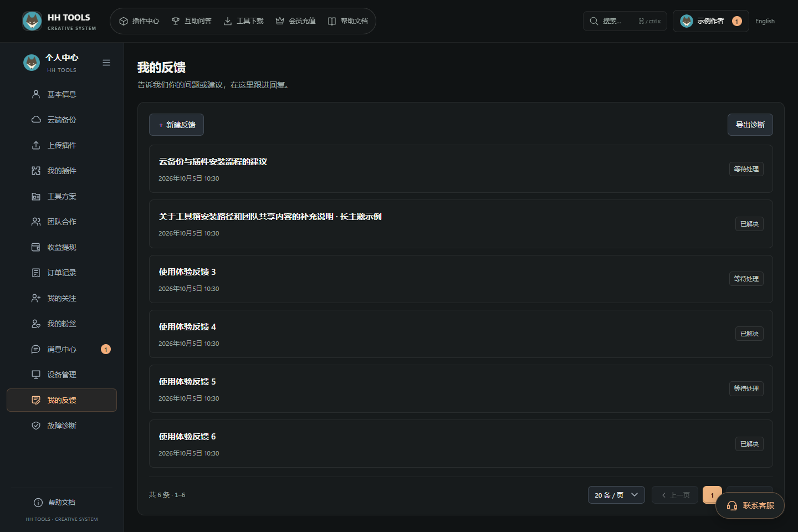Viewport: 798px width, 532px height.
Task: Click the 新建反馈 button
Action: point(176,125)
